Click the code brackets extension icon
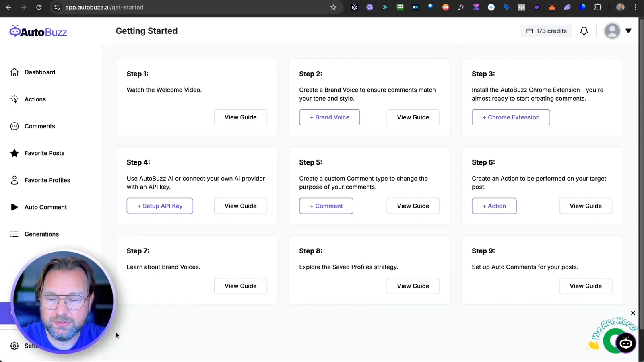The image size is (644, 362). [522, 7]
